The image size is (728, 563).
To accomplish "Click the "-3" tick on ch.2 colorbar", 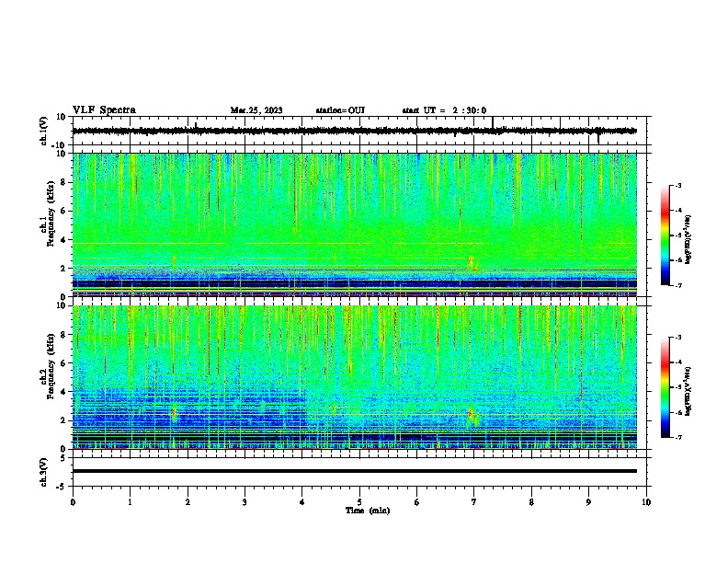I will (677, 338).
